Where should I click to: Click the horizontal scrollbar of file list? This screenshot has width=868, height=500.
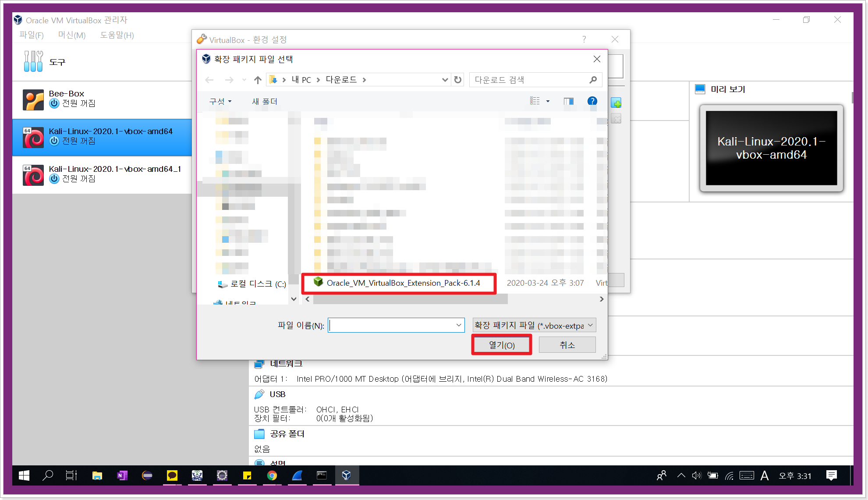click(411, 299)
